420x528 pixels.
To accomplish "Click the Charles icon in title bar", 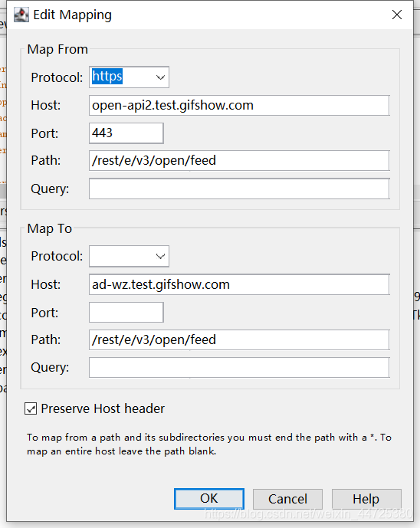I will coord(21,15).
